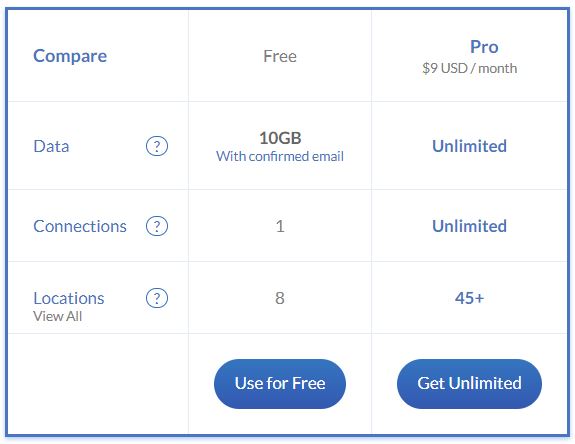Screen dimensions: 575x444
Task: Open the View All locations link
Action: (x=58, y=316)
